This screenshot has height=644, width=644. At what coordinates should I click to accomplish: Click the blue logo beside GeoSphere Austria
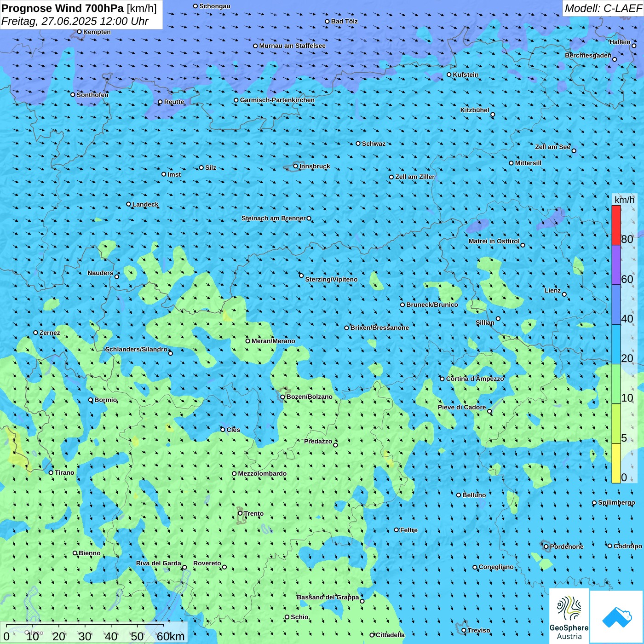(616, 617)
